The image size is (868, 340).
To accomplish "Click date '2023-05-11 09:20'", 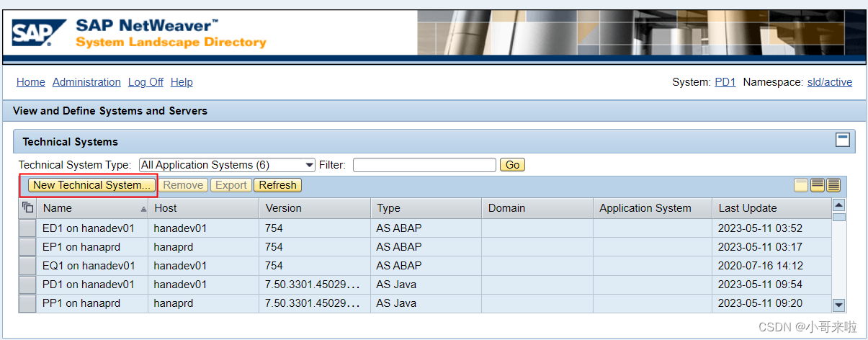I will [760, 303].
